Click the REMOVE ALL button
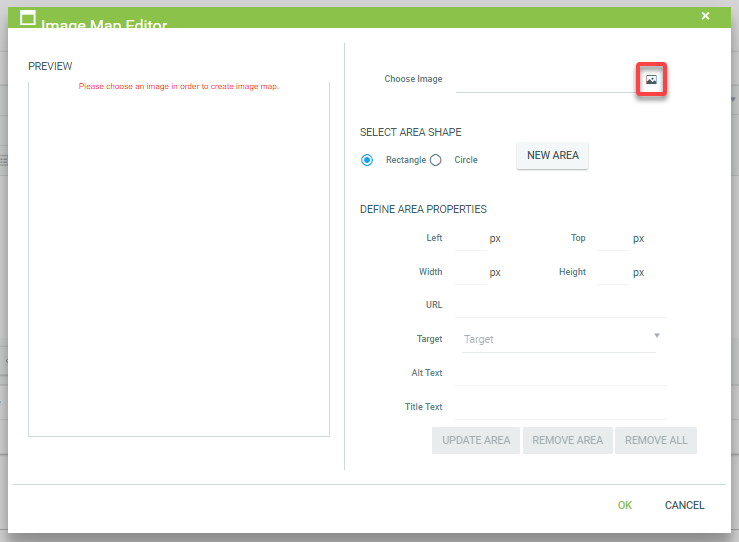Viewport: 739px width, 542px height. tap(656, 440)
